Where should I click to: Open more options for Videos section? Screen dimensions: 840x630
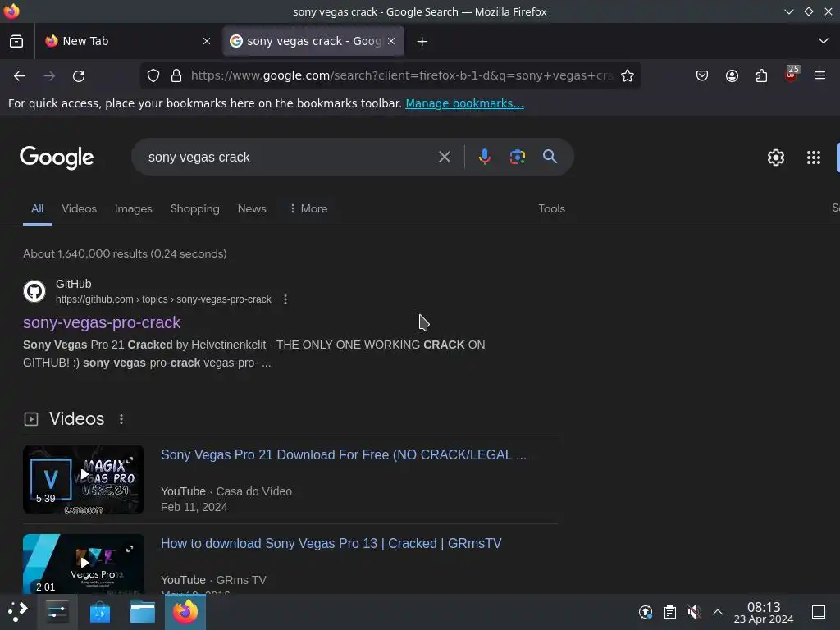[121, 419]
